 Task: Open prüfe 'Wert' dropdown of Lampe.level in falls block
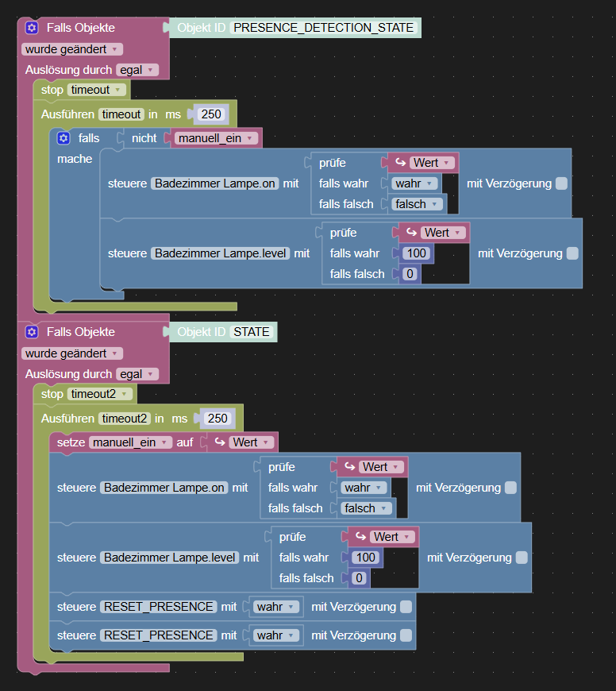(x=442, y=233)
